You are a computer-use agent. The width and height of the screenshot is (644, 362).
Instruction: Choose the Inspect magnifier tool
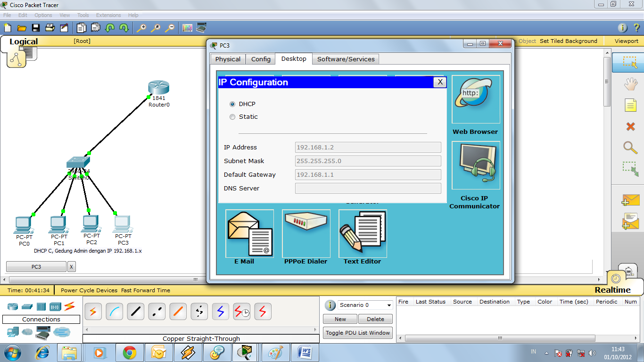[630, 148]
